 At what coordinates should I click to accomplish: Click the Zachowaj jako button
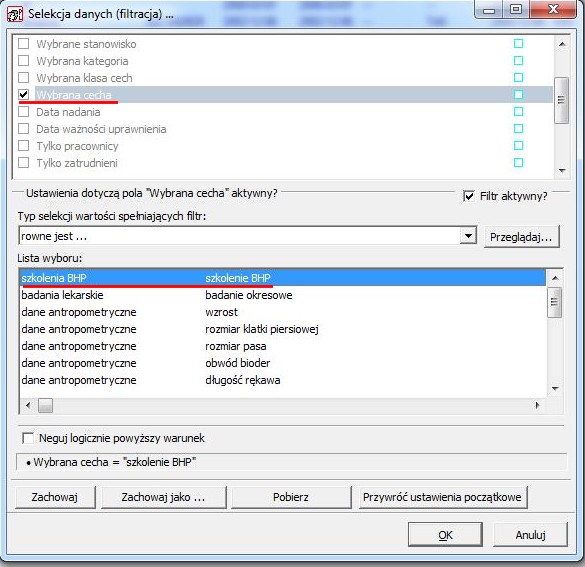tap(163, 497)
